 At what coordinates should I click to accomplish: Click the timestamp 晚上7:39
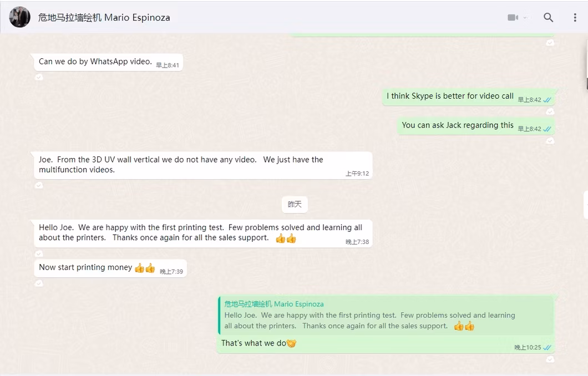tap(171, 272)
